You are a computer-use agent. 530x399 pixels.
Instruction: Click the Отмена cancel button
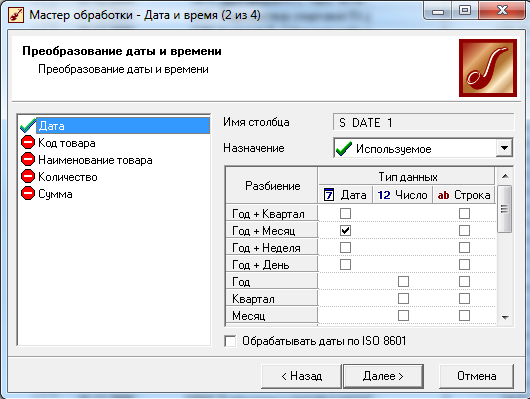pyautogui.click(x=476, y=376)
